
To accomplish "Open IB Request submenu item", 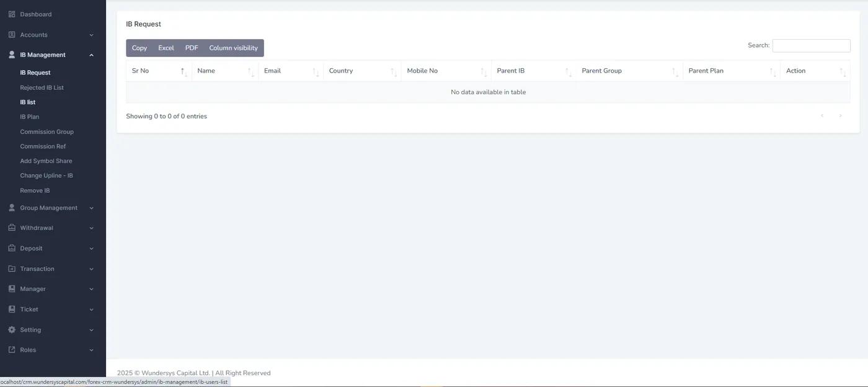I will (35, 73).
